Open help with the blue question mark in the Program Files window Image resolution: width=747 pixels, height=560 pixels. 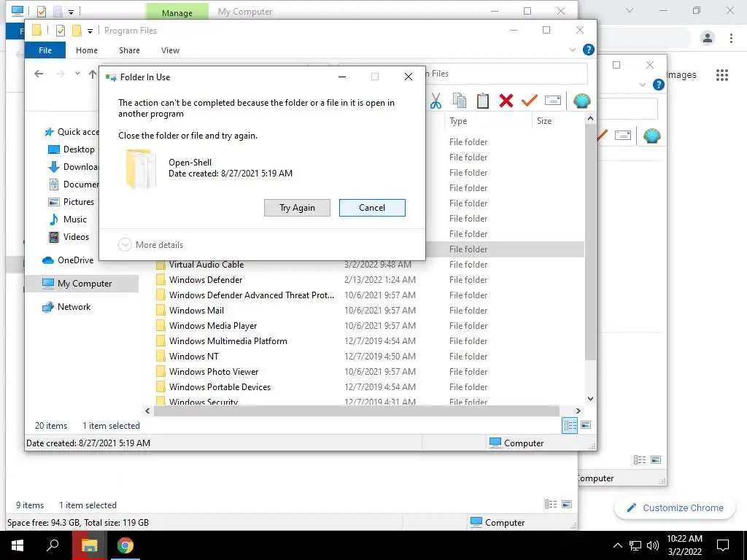tap(589, 50)
